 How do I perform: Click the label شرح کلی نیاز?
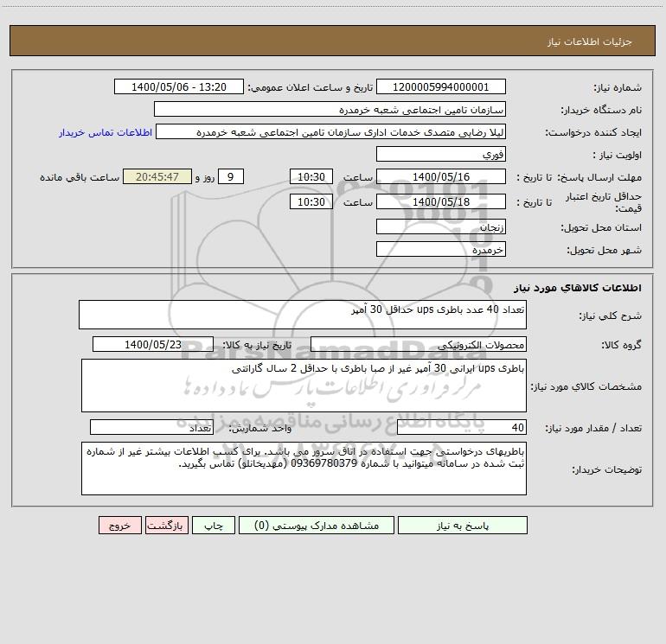[x=611, y=316]
